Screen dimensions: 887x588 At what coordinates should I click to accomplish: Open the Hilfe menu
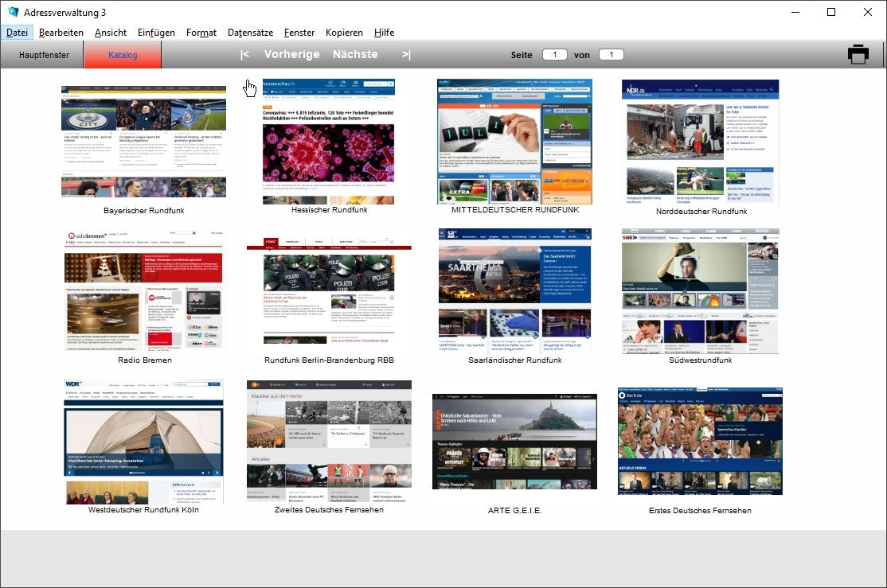384,33
